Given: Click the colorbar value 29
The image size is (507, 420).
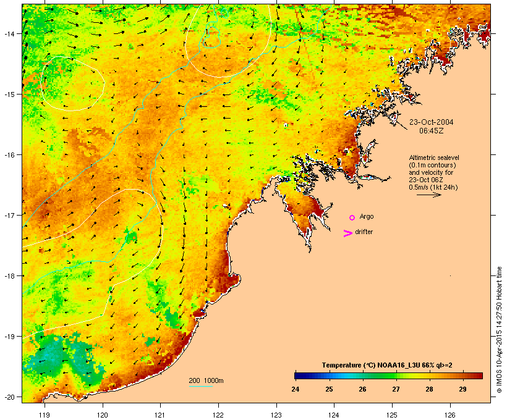Looking at the screenshot, I should [462, 389].
